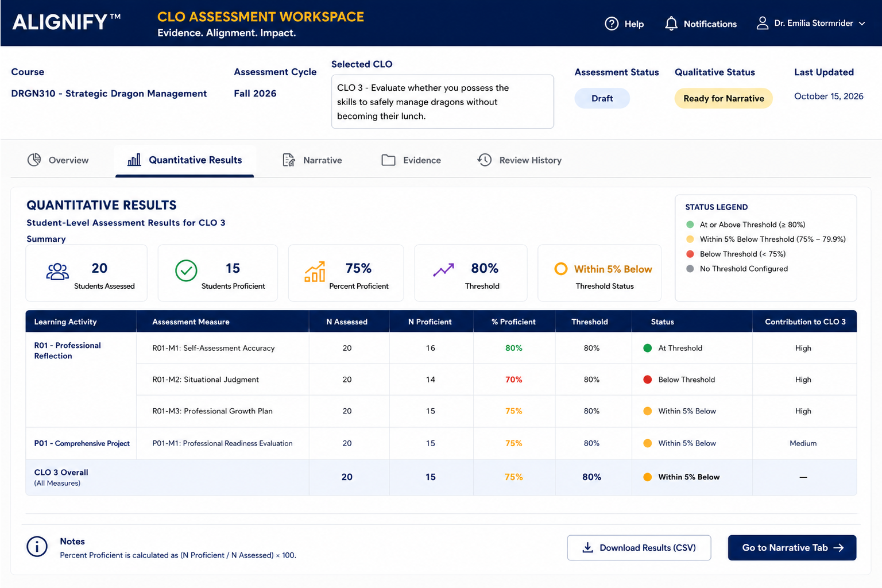Click the Students Assessed people icon
Viewport: 882px width, 588px height.
pyautogui.click(x=57, y=272)
